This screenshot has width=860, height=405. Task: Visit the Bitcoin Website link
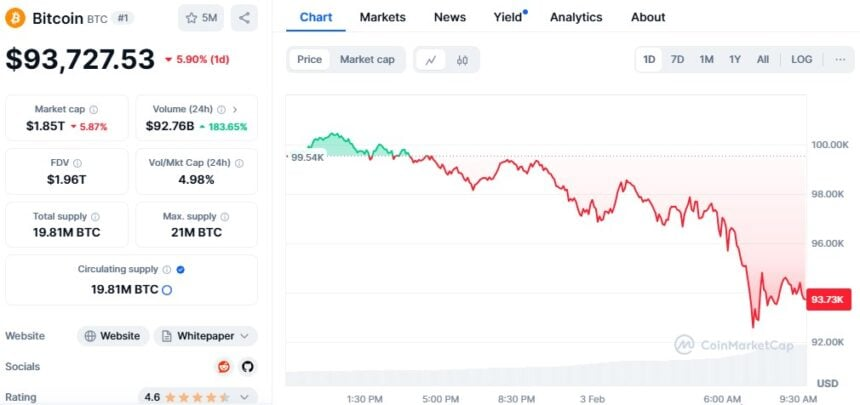113,336
